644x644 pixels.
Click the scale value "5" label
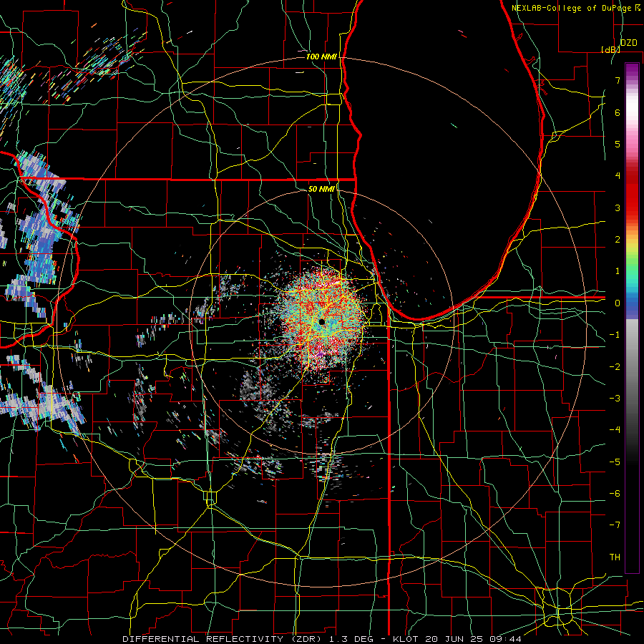tap(618, 144)
